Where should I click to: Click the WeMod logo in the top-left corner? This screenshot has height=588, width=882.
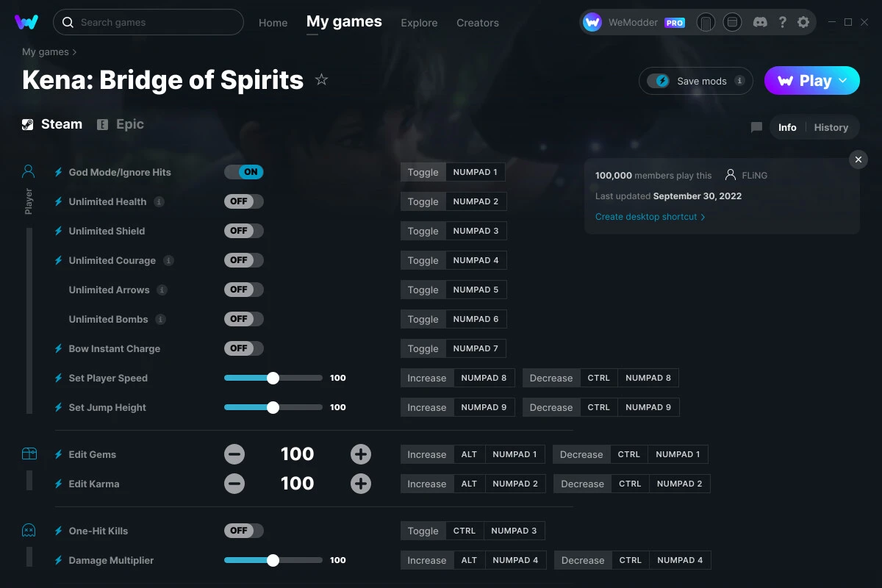coord(26,22)
